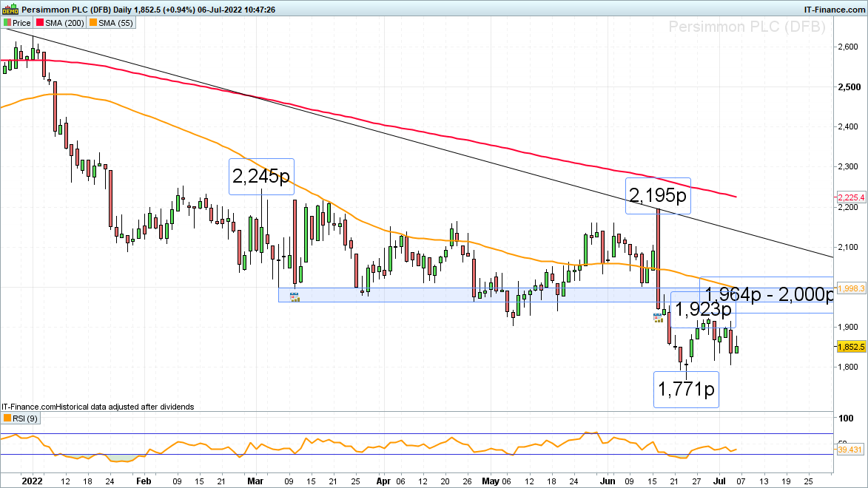
Task: Click the 1,800 price axis label
Action: click(848, 367)
